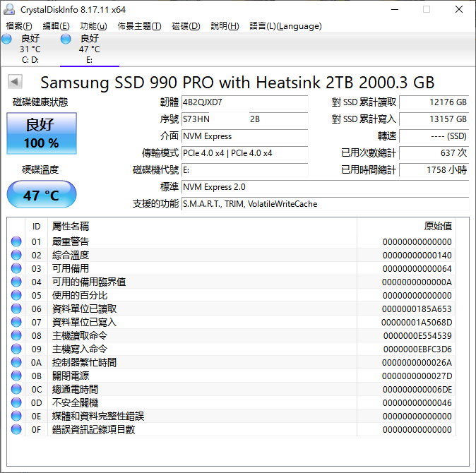The width and height of the screenshot is (476, 473).
Task: Select raw value 0000000000027D
Action: point(417,376)
